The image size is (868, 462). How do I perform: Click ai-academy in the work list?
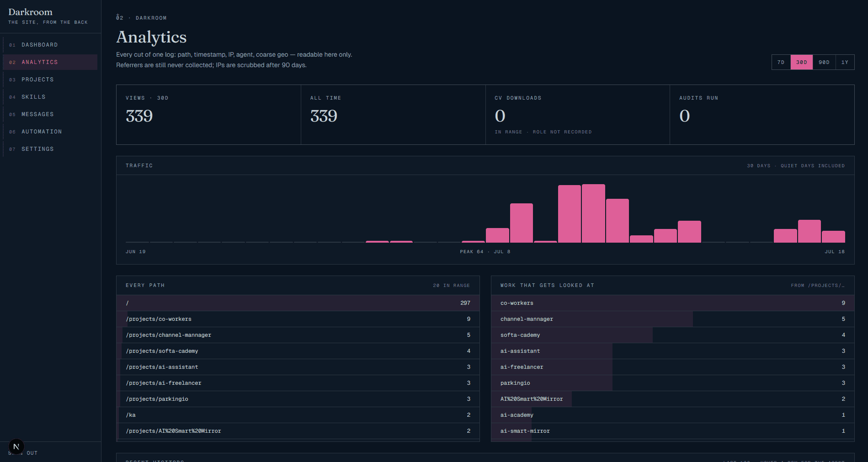point(673,415)
